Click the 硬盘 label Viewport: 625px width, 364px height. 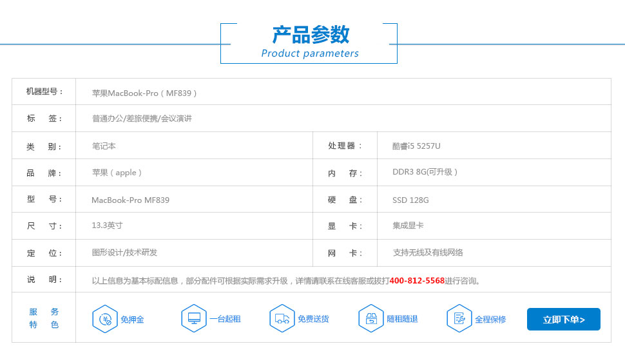345,200
